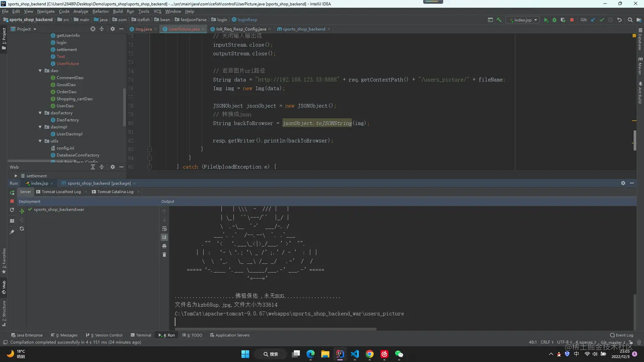Open the Version Control tool window

(104, 335)
